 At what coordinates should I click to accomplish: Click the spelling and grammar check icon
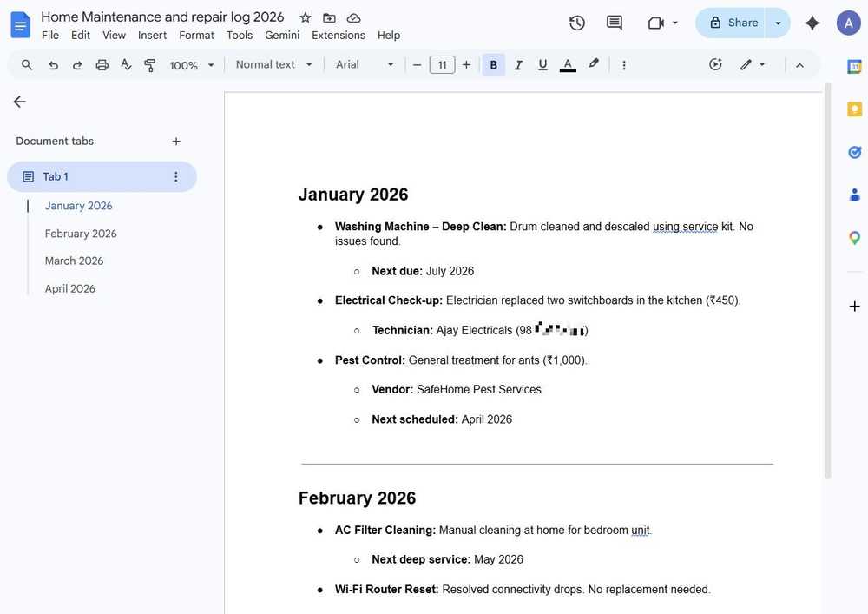pos(126,65)
